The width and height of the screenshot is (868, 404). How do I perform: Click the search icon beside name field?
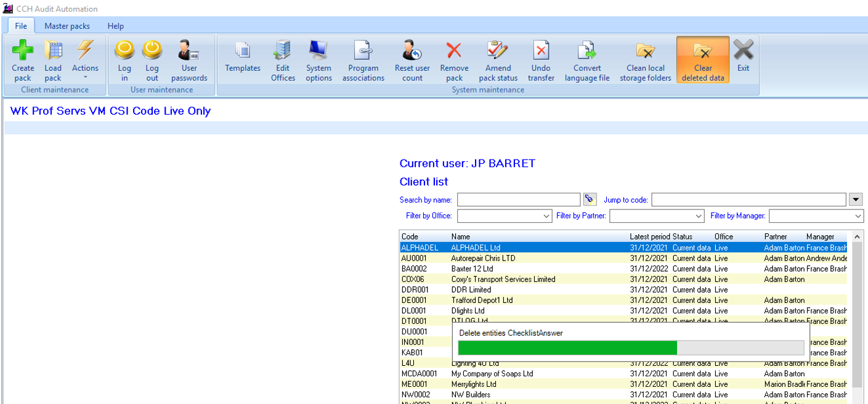pyautogui.click(x=590, y=200)
